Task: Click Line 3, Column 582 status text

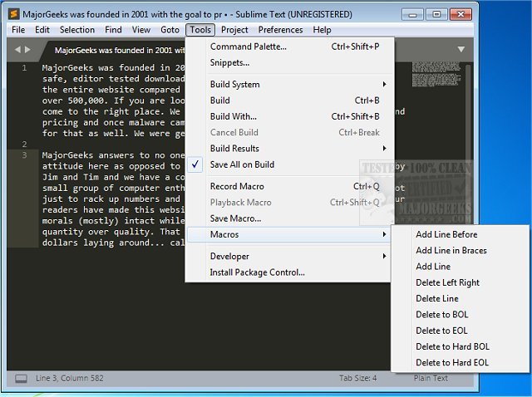Action: (x=70, y=378)
